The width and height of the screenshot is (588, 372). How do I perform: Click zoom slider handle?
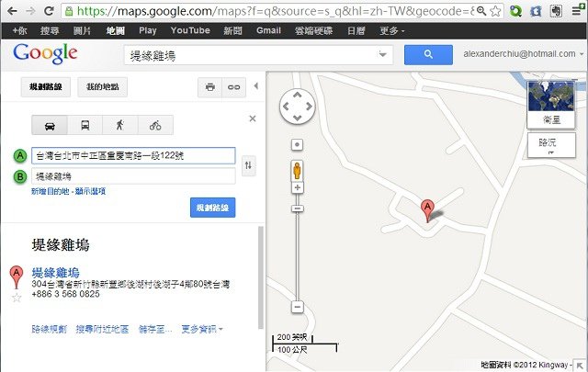298,209
